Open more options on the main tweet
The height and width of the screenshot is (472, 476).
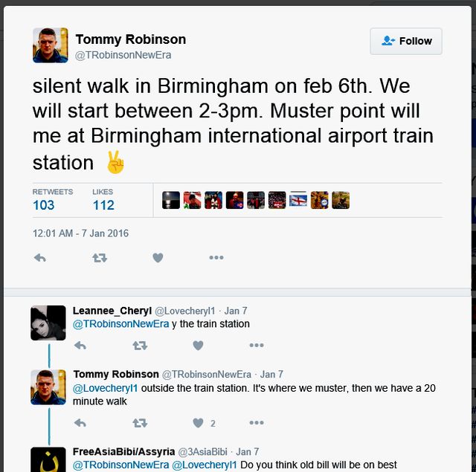[216, 258]
